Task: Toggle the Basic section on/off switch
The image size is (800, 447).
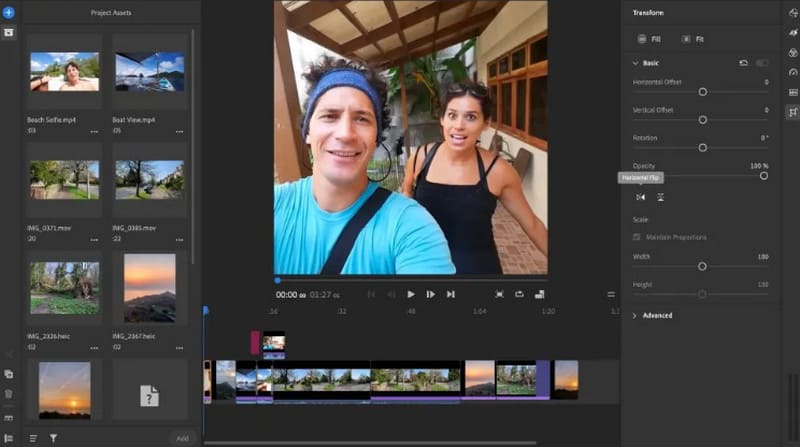Action: (762, 63)
